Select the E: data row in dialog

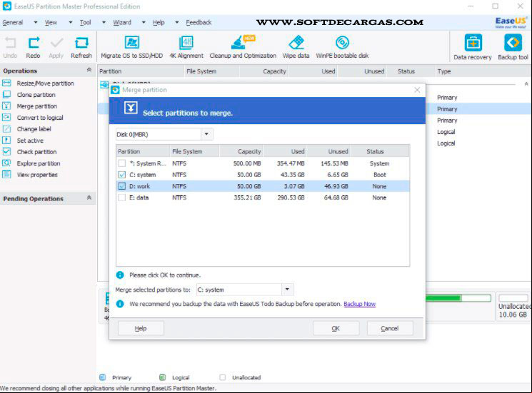click(263, 198)
